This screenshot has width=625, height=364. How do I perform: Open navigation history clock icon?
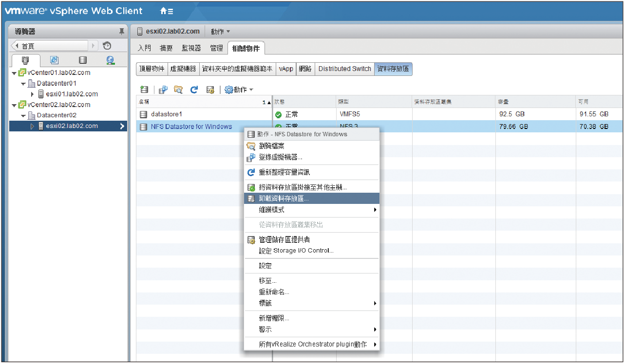tap(107, 46)
